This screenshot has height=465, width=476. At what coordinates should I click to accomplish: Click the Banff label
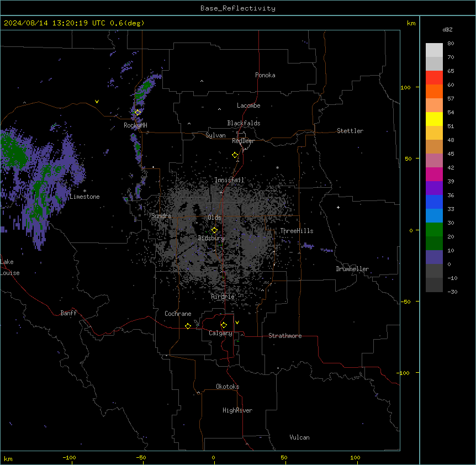click(68, 313)
